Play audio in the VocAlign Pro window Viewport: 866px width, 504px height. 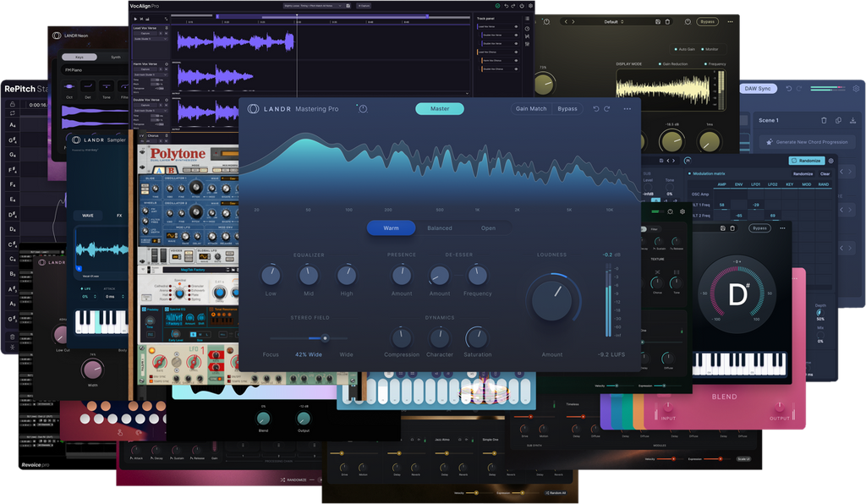[136, 19]
